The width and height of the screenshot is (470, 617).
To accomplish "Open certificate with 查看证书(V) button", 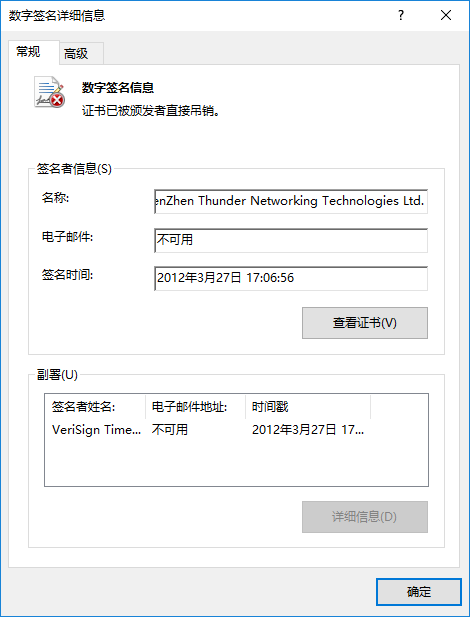I will point(365,323).
